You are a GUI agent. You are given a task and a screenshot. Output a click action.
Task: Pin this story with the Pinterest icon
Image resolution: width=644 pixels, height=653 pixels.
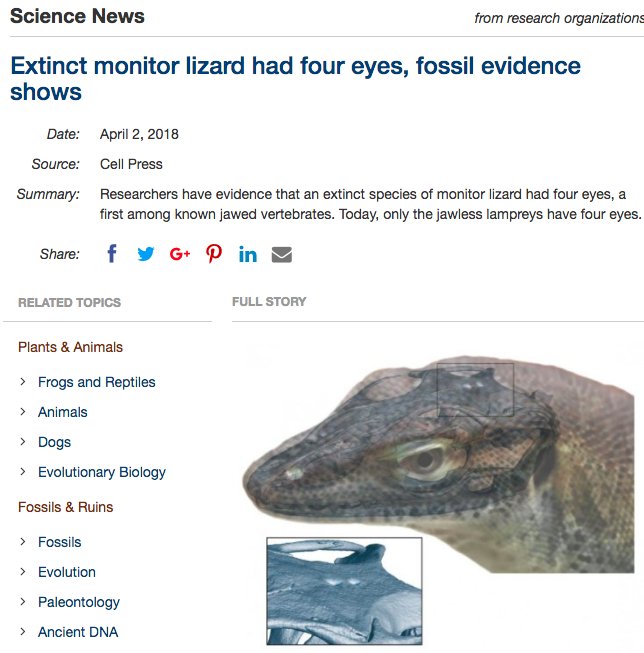point(214,253)
